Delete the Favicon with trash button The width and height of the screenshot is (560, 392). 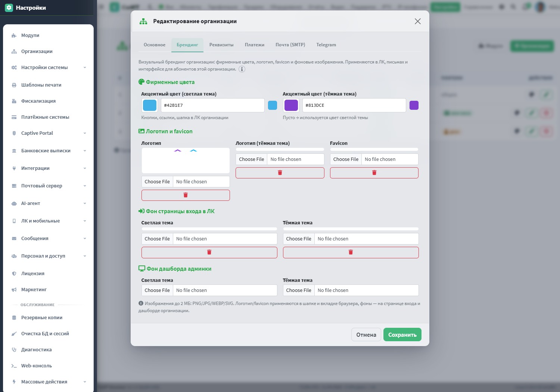pyautogui.click(x=374, y=173)
